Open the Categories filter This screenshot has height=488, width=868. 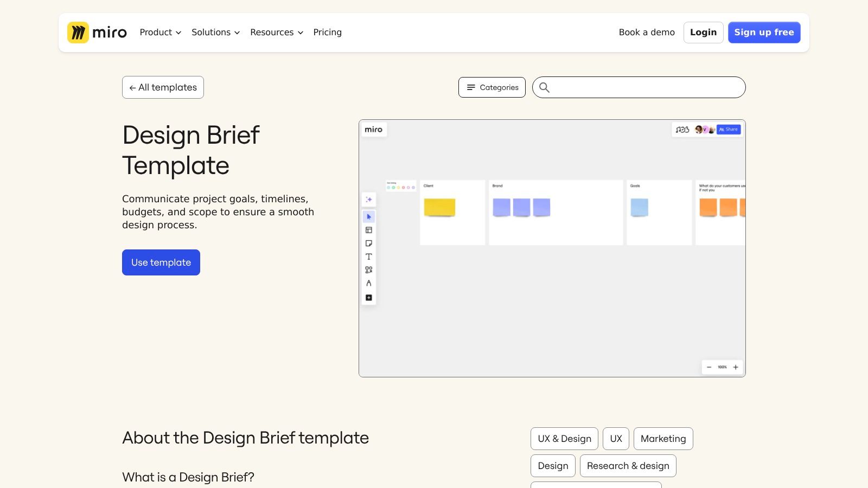(492, 87)
